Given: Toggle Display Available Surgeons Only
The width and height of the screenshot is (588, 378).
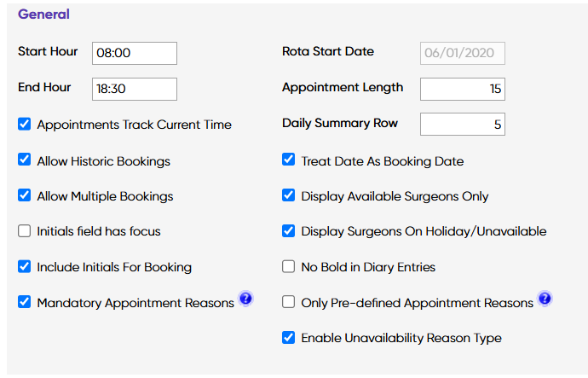Looking at the screenshot, I should pos(289,196).
